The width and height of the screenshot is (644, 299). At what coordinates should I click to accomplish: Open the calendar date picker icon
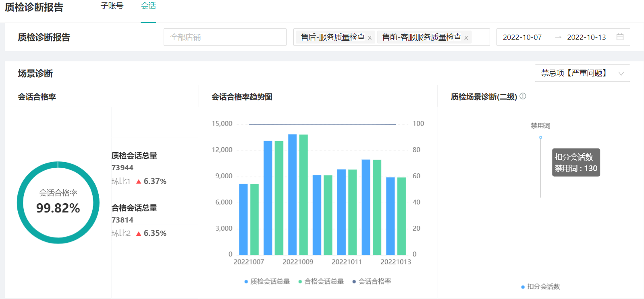(620, 37)
